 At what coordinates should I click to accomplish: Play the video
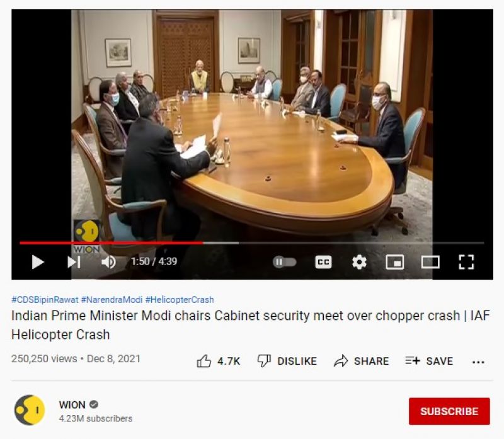click(38, 262)
